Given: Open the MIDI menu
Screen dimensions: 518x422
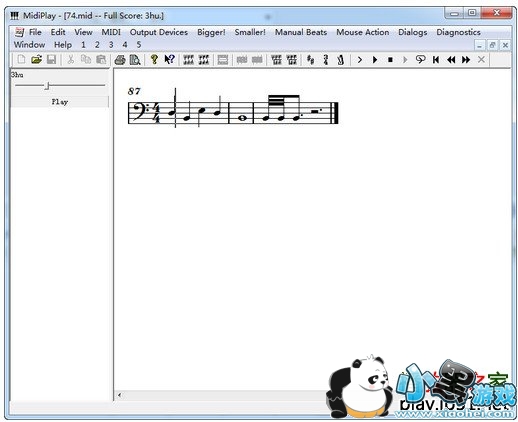Looking at the screenshot, I should [x=111, y=32].
